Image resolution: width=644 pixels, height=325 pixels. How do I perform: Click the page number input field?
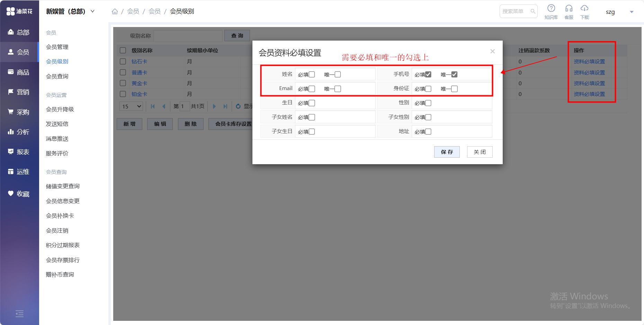[x=184, y=106]
